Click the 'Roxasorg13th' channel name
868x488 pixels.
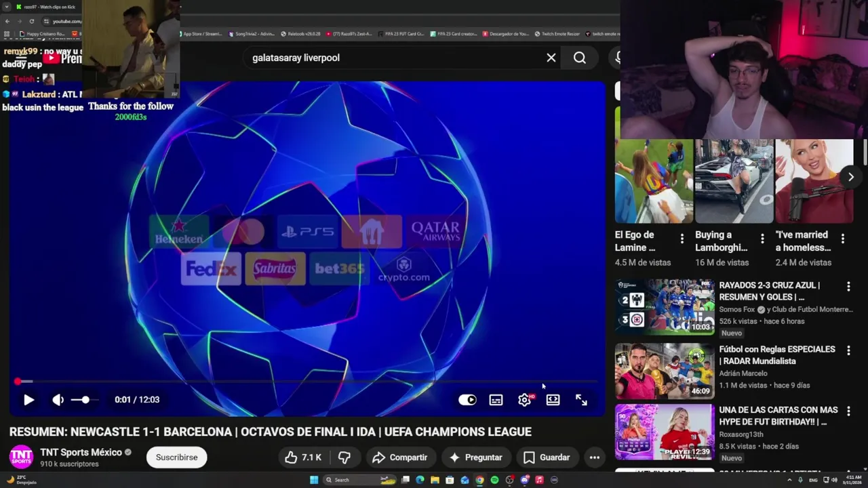pyautogui.click(x=741, y=434)
